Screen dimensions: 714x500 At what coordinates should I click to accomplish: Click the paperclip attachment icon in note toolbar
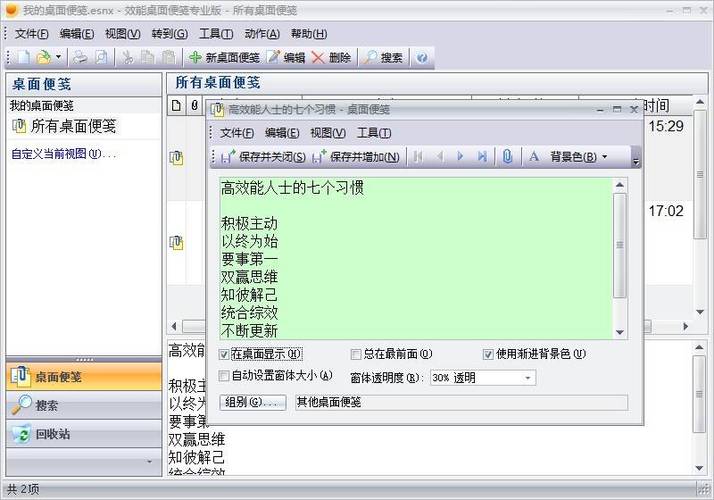pos(507,157)
